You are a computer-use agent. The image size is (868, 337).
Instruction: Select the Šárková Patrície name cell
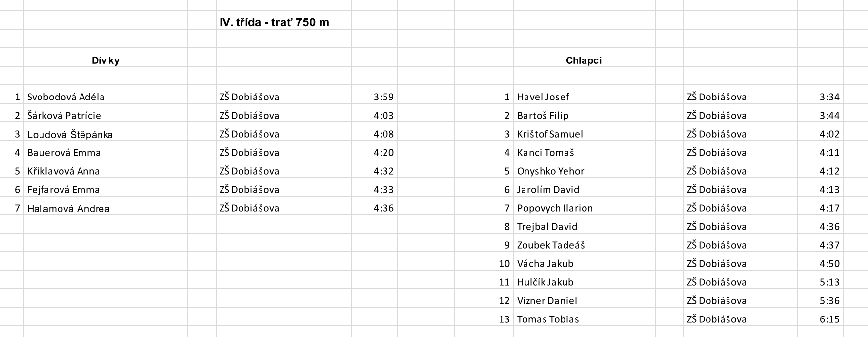(64, 116)
